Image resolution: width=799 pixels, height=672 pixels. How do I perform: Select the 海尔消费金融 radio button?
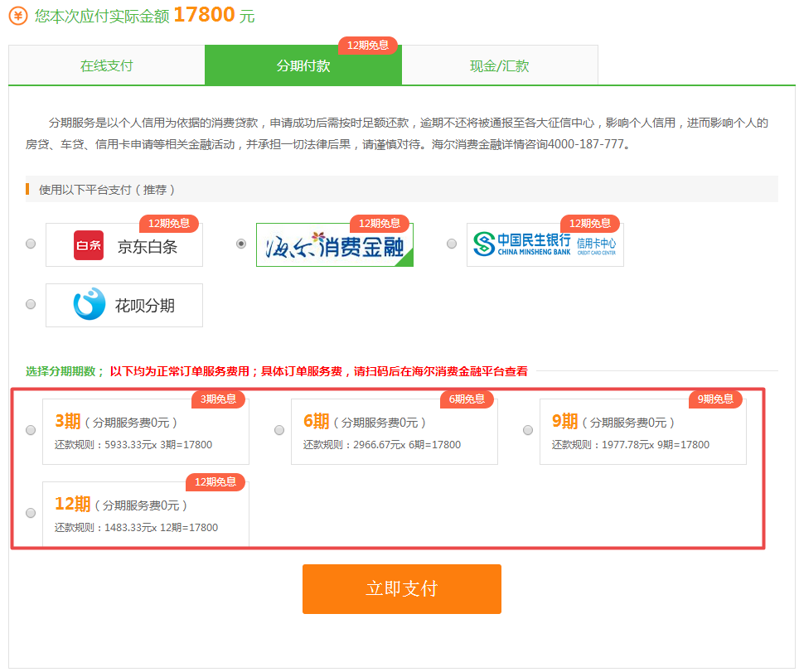pos(241,244)
